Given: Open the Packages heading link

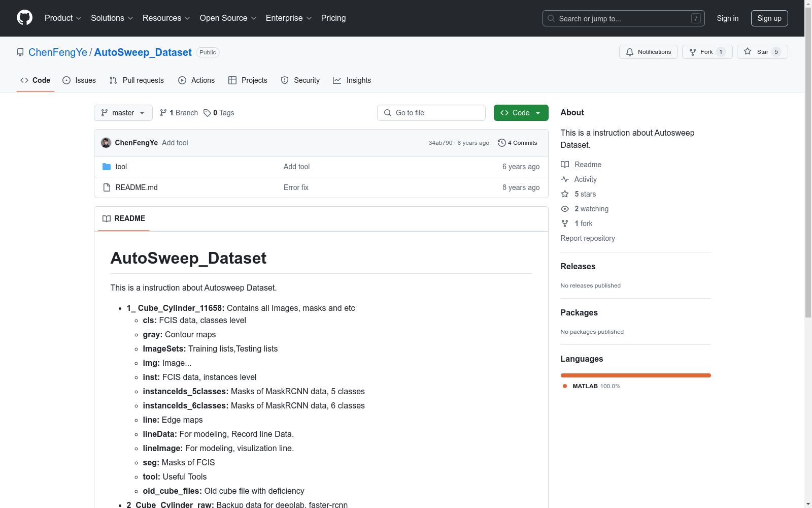Looking at the screenshot, I should coord(579,312).
